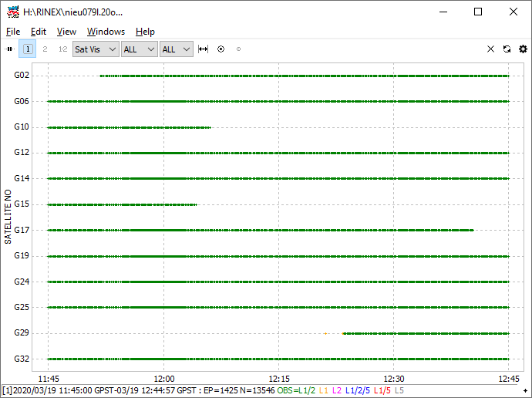Click the G24 satellite label
This screenshot has height=398, width=532.
(x=22, y=282)
